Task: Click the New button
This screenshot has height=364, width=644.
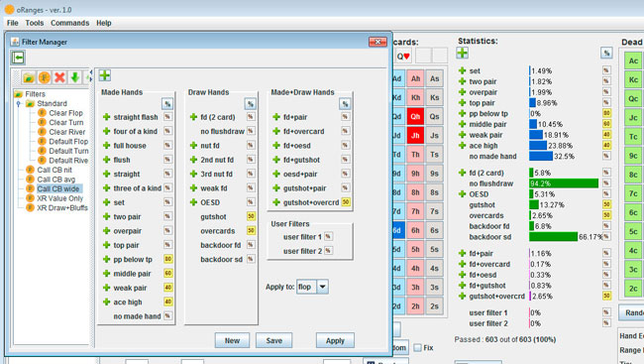Action: [232, 340]
